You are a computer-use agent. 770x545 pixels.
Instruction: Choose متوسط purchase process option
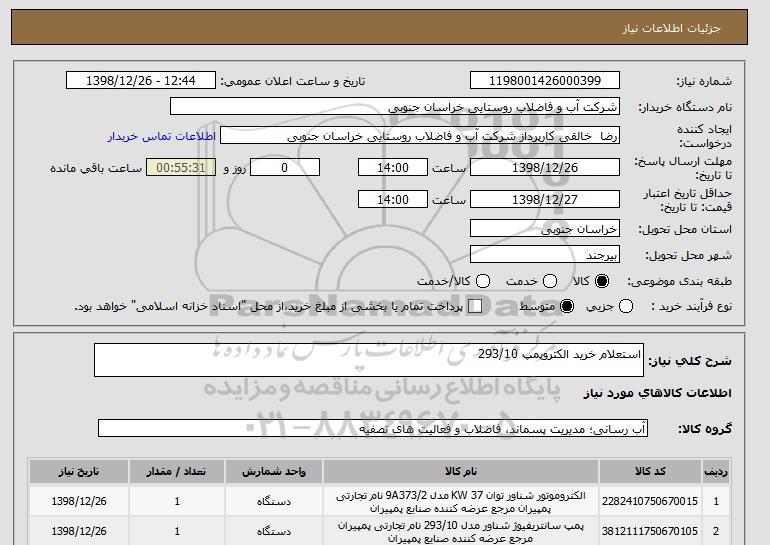[x=567, y=306]
